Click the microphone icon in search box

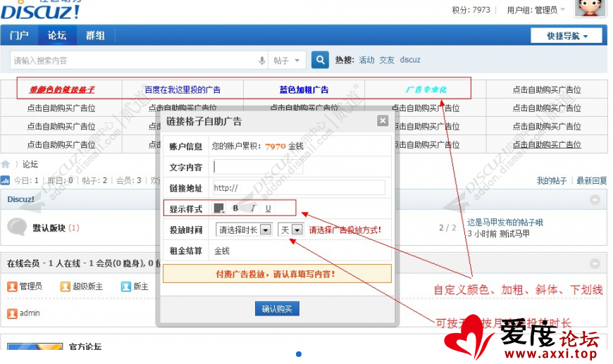pyautogui.click(x=262, y=61)
